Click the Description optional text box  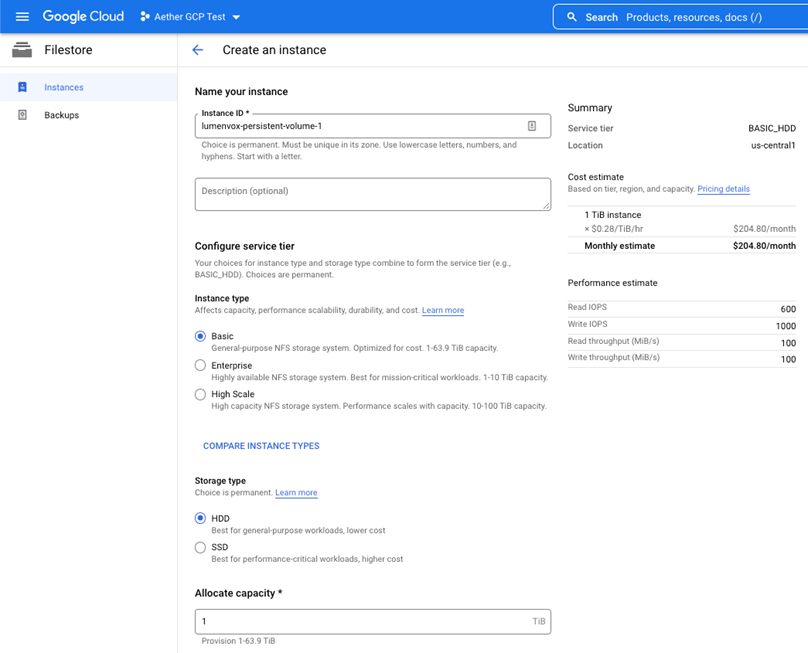click(372, 194)
